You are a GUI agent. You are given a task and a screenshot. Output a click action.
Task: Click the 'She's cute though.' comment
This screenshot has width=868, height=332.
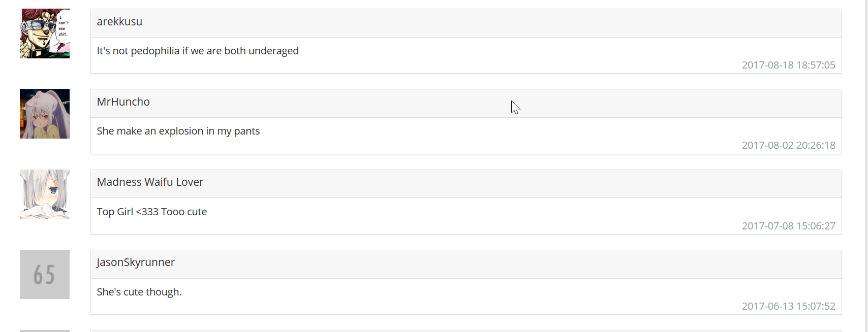[139, 292]
